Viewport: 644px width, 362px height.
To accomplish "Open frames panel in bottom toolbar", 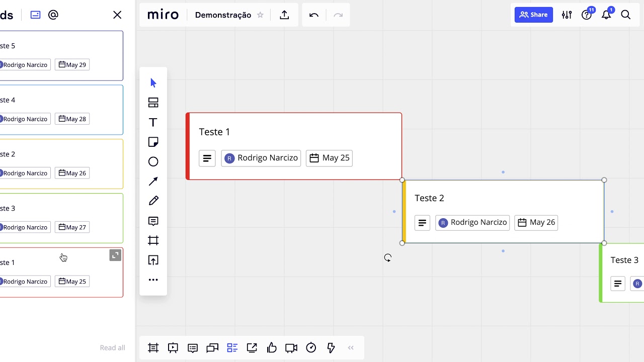I will [153, 347].
